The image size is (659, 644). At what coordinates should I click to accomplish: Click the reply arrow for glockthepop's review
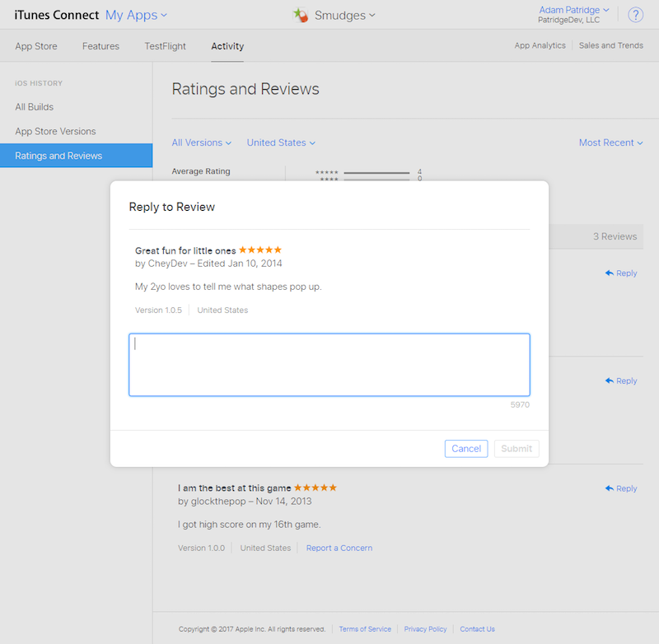point(610,489)
